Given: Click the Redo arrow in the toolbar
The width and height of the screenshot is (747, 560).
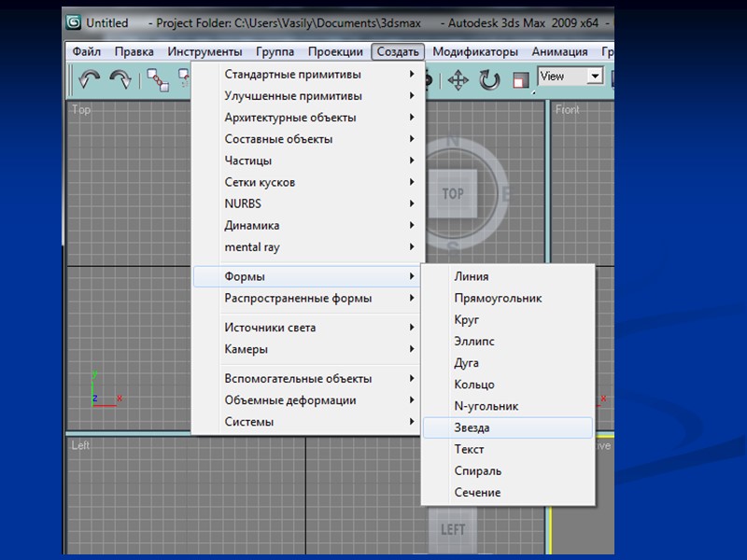Looking at the screenshot, I should (120, 80).
